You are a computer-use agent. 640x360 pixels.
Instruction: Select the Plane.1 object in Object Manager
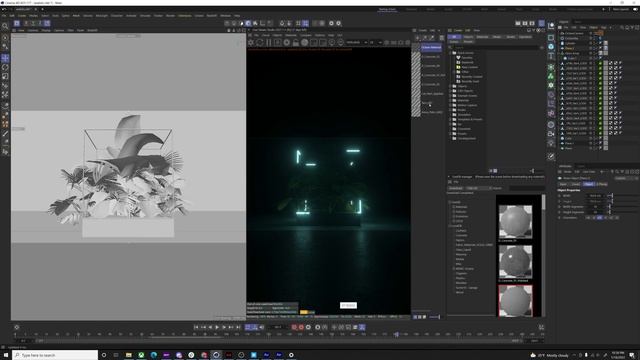[x=569, y=143]
